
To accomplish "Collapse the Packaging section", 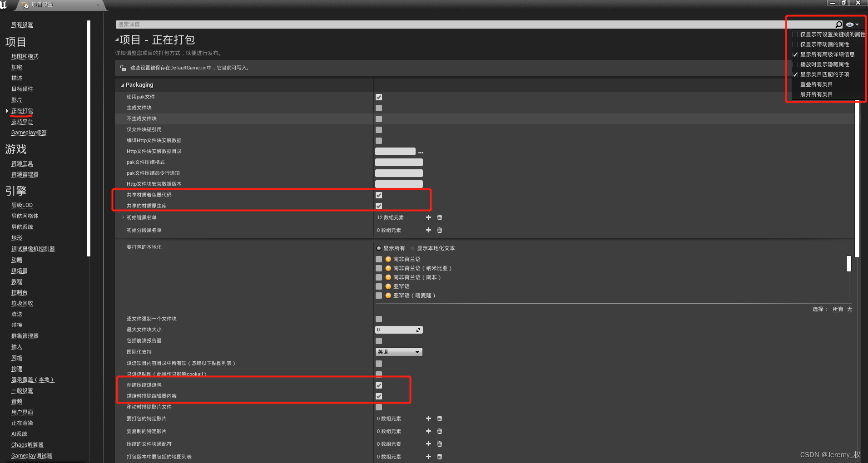I will [122, 85].
